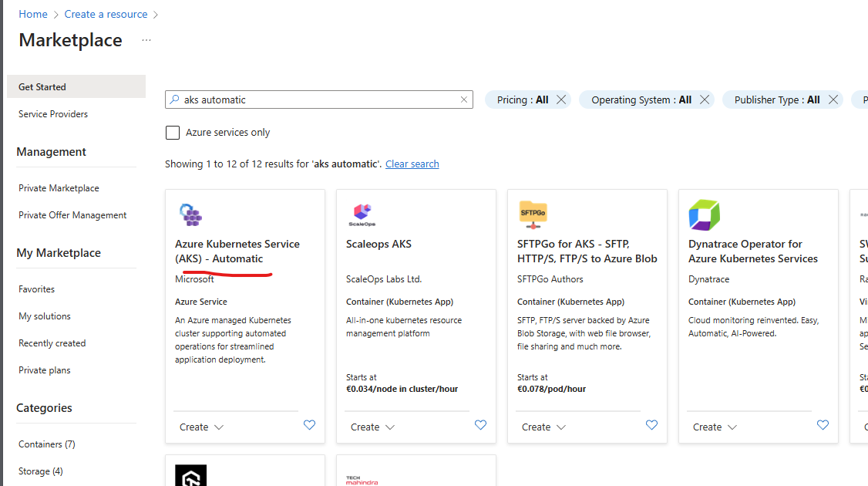Click the SFTPGo product logo

click(533, 215)
